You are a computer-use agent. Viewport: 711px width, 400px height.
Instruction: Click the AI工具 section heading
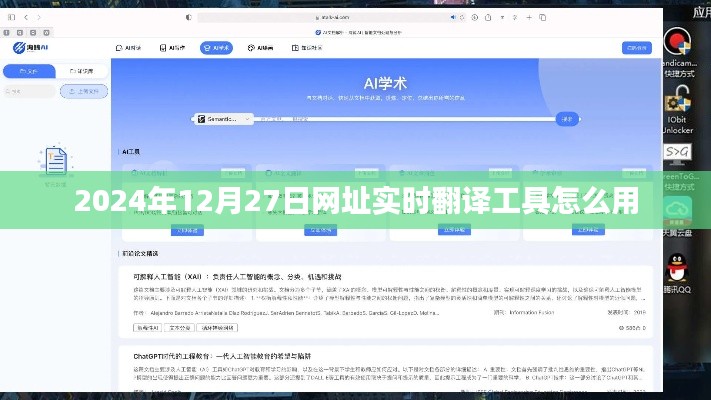[131, 152]
